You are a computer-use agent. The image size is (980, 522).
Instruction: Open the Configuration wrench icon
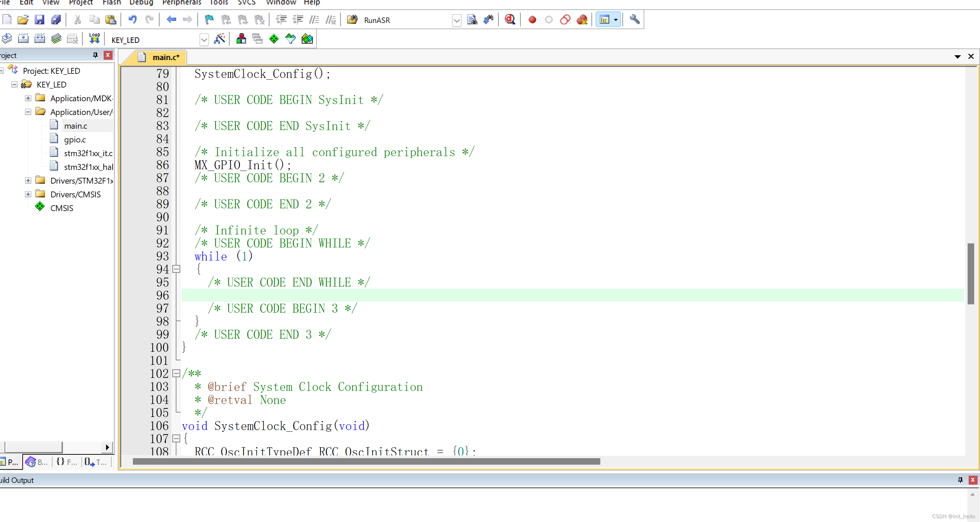[634, 20]
